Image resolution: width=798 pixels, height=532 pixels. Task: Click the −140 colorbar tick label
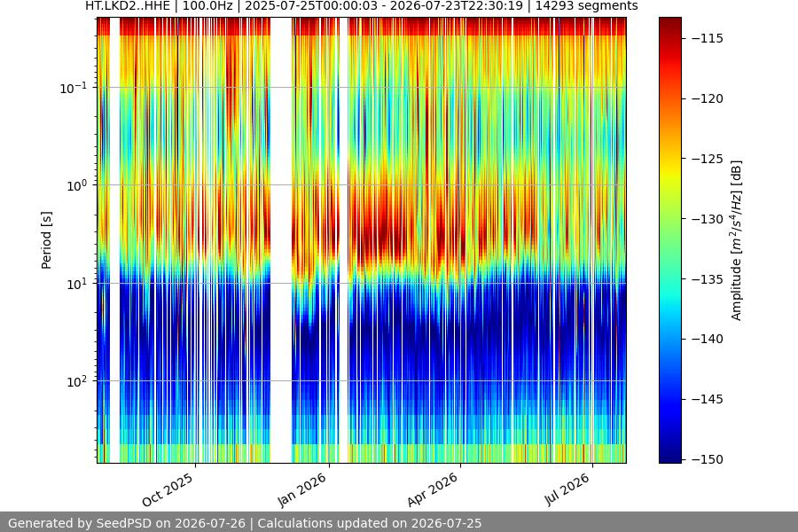click(708, 339)
